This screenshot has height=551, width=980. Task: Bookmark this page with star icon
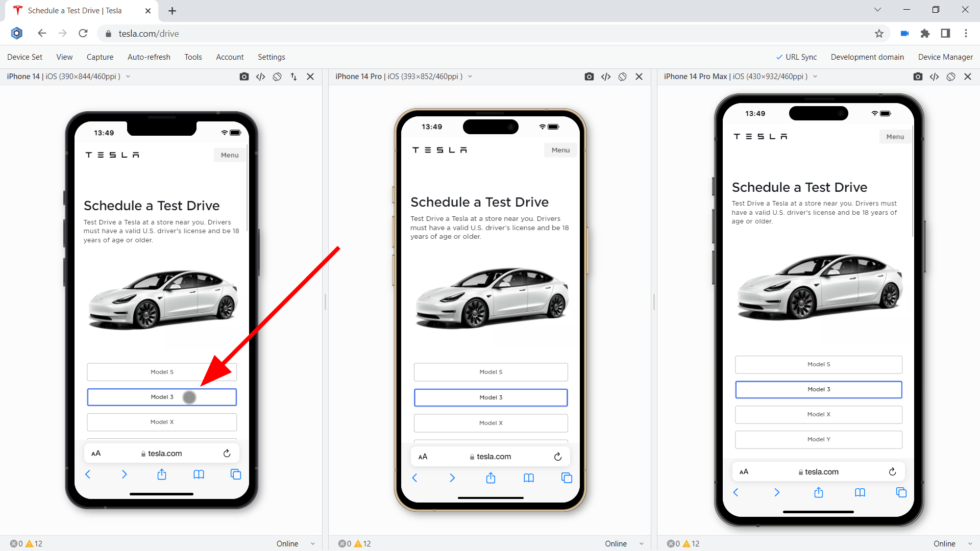879,34
